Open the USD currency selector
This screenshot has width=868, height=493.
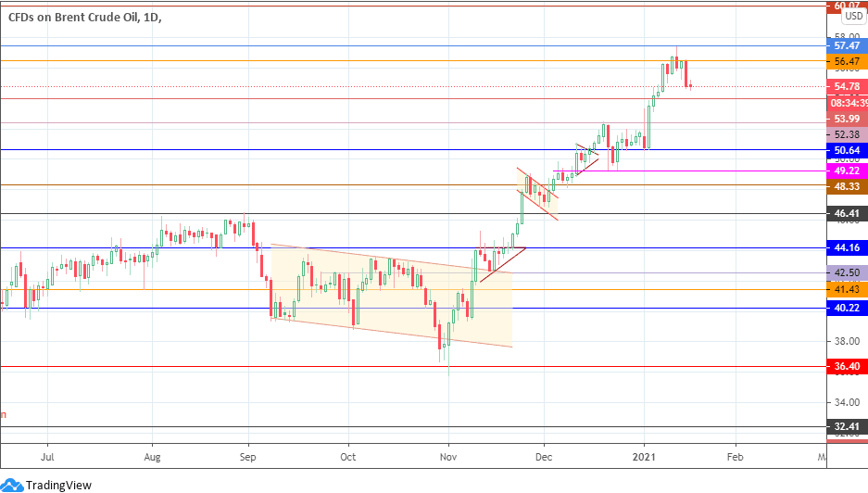pos(853,16)
